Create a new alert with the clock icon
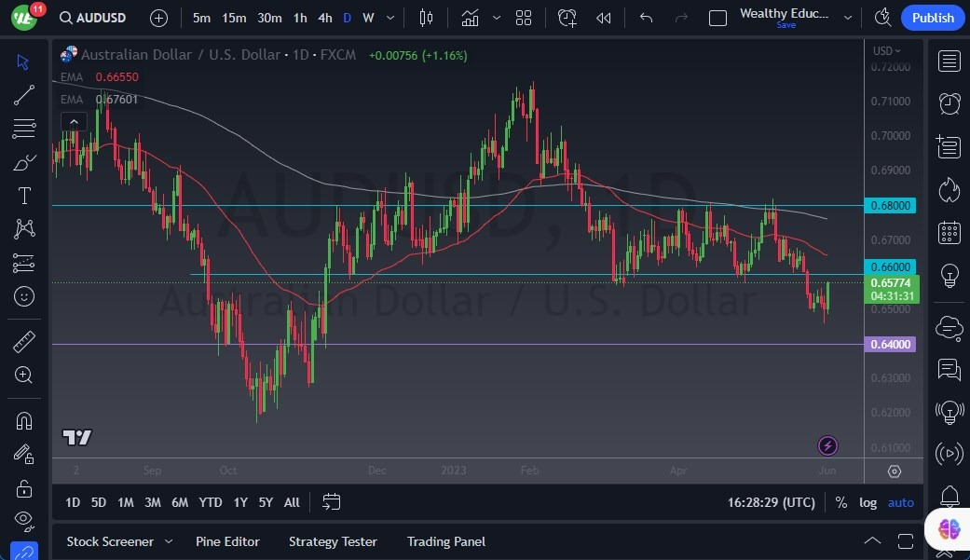Image resolution: width=970 pixels, height=560 pixels. (x=567, y=17)
